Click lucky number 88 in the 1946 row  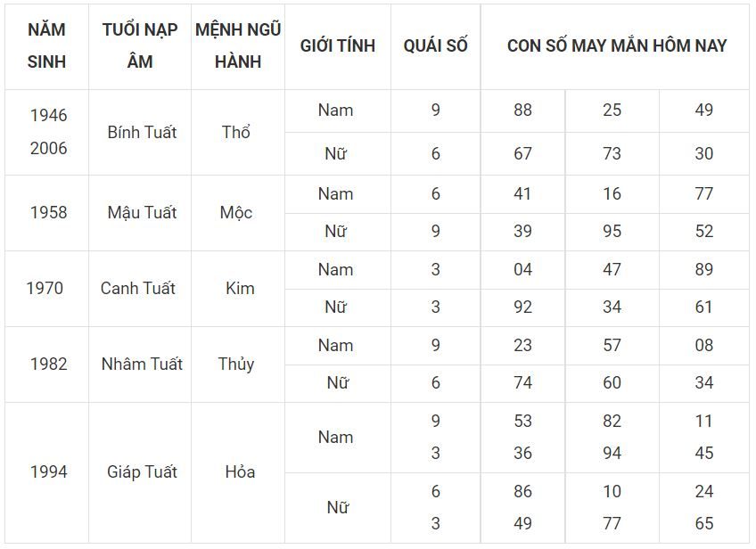point(522,110)
